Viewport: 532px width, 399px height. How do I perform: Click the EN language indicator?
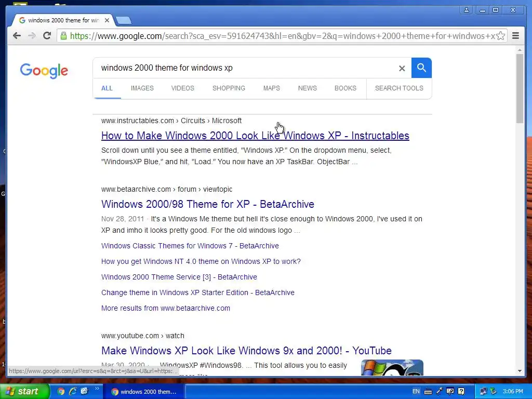[416, 391]
